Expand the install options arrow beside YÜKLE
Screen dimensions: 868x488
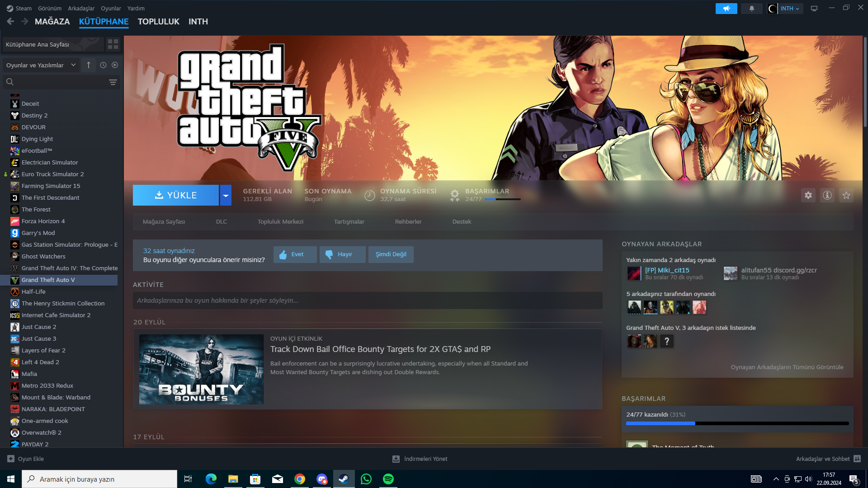pyautogui.click(x=226, y=195)
